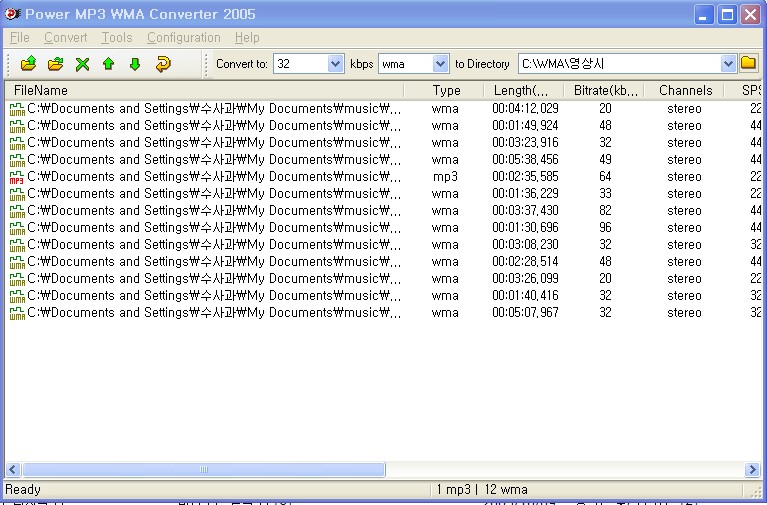Click bitrate value 33 in the list
This screenshot has height=505, width=767.
coord(606,194)
